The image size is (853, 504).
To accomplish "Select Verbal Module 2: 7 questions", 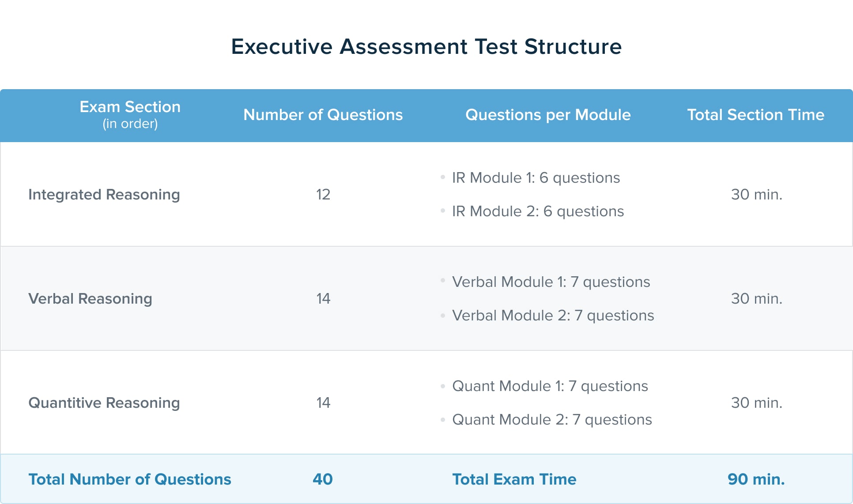I will click(553, 316).
